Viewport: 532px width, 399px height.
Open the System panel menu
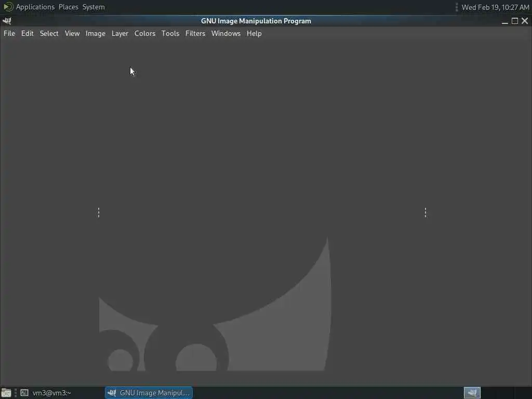(94, 7)
